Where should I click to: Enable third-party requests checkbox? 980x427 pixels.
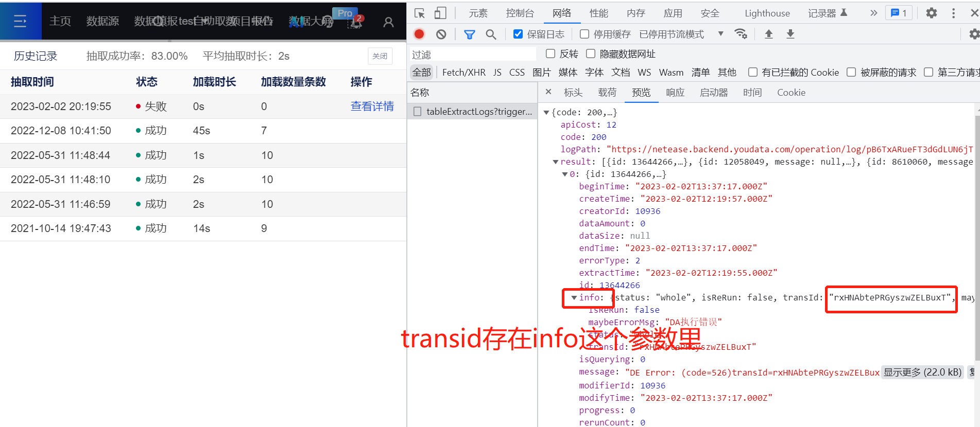(929, 72)
